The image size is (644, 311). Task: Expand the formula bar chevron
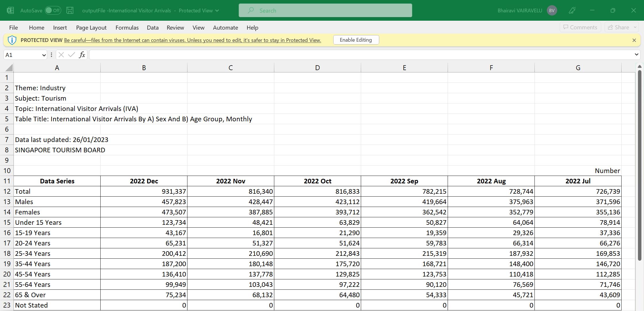point(636,55)
